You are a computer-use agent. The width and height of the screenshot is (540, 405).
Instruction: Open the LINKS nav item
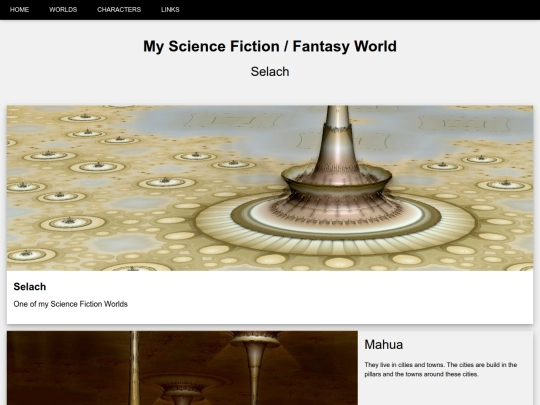click(x=170, y=10)
